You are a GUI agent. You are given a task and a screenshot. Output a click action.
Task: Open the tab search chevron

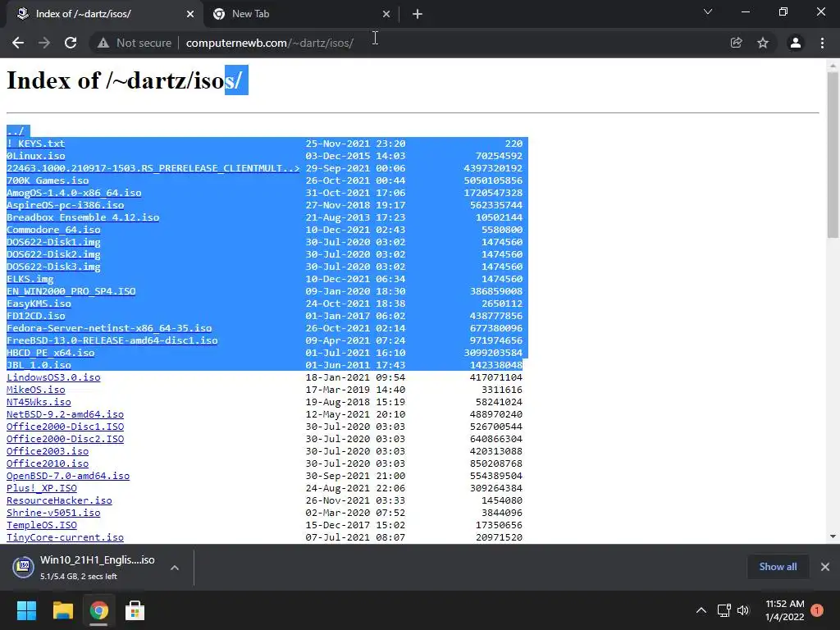point(708,11)
